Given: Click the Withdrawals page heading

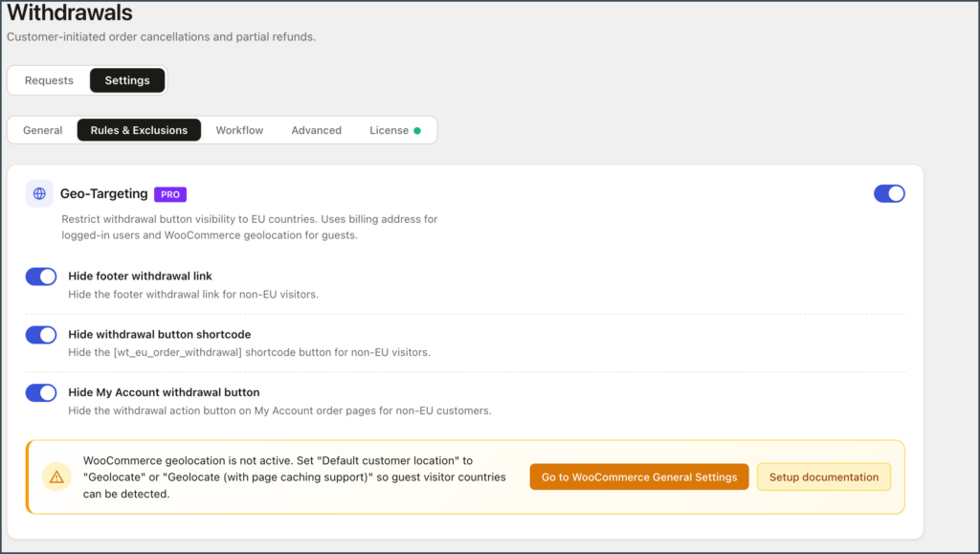Looking at the screenshot, I should coord(70,12).
